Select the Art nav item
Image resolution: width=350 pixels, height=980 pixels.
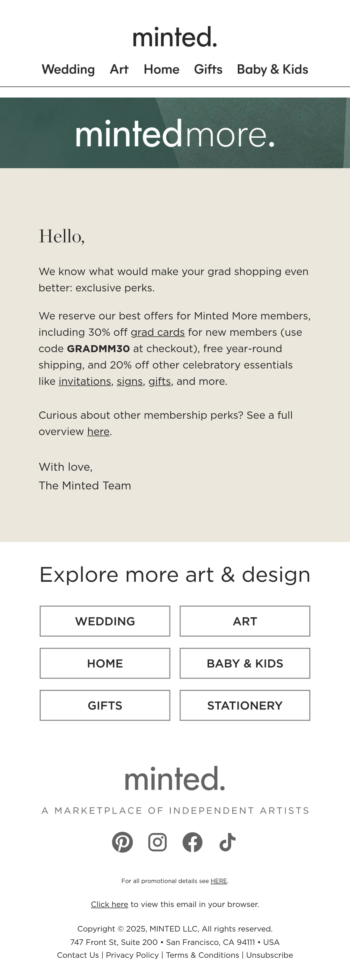coord(119,69)
